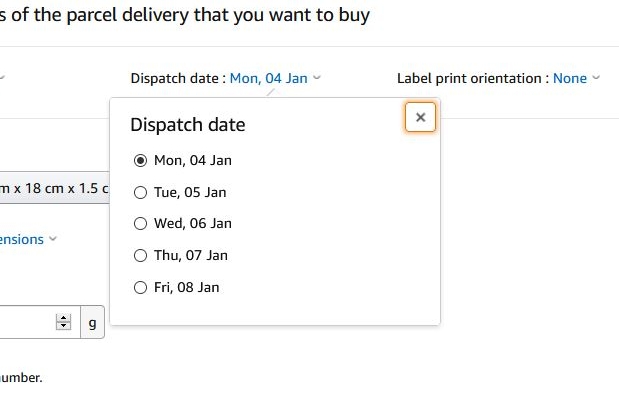Increase weight with stepper up arrow
The width and height of the screenshot is (619, 395).
63,318
